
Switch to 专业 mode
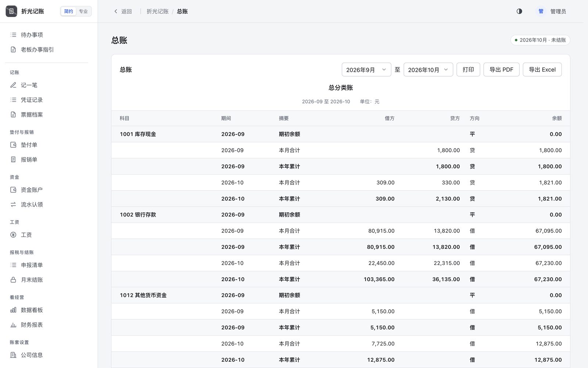pos(83,11)
